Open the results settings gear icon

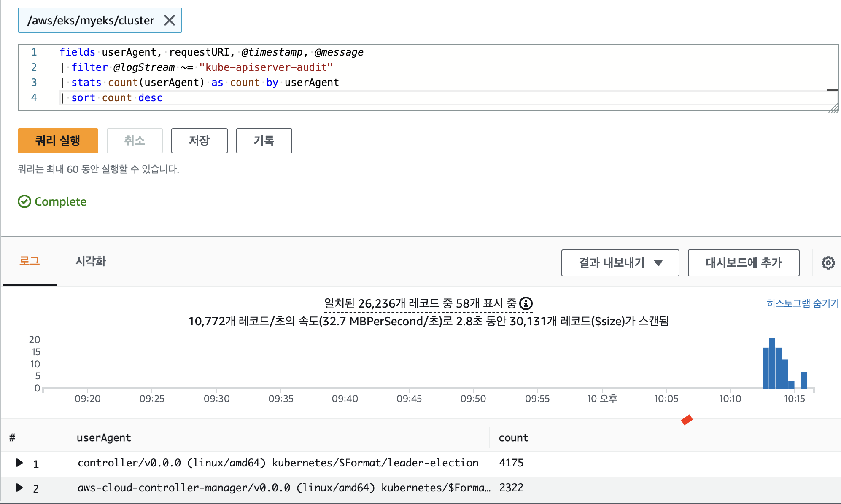click(828, 263)
